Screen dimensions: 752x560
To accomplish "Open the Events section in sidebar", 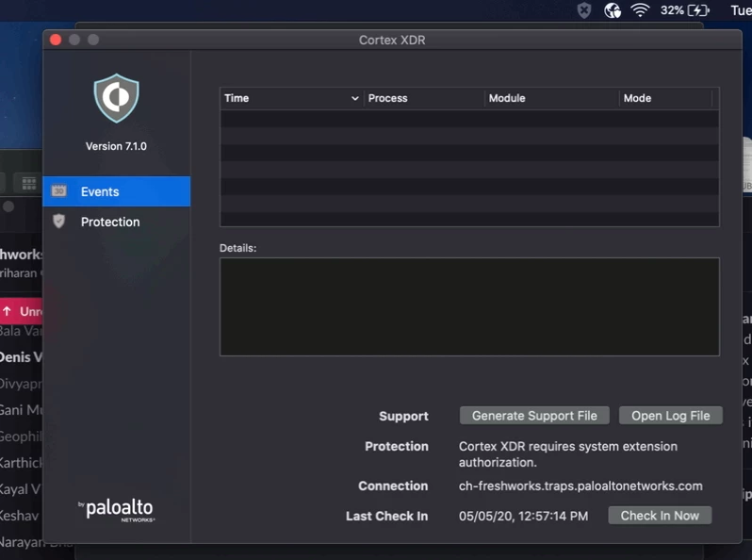I will [117, 191].
